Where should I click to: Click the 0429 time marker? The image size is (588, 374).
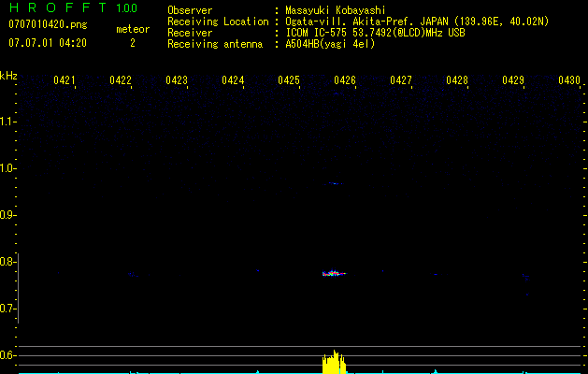tap(513, 80)
